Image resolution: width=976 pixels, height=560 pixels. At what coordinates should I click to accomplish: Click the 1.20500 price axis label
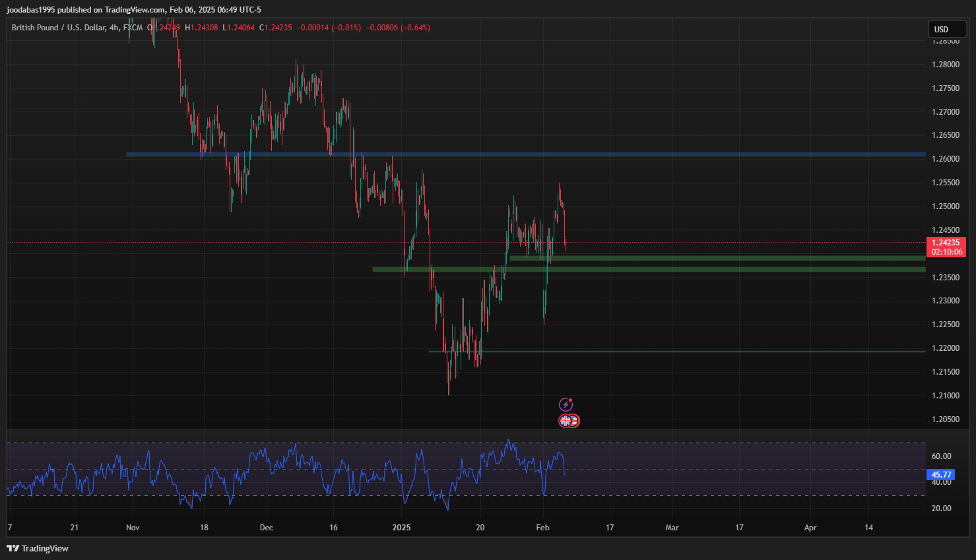coord(945,420)
